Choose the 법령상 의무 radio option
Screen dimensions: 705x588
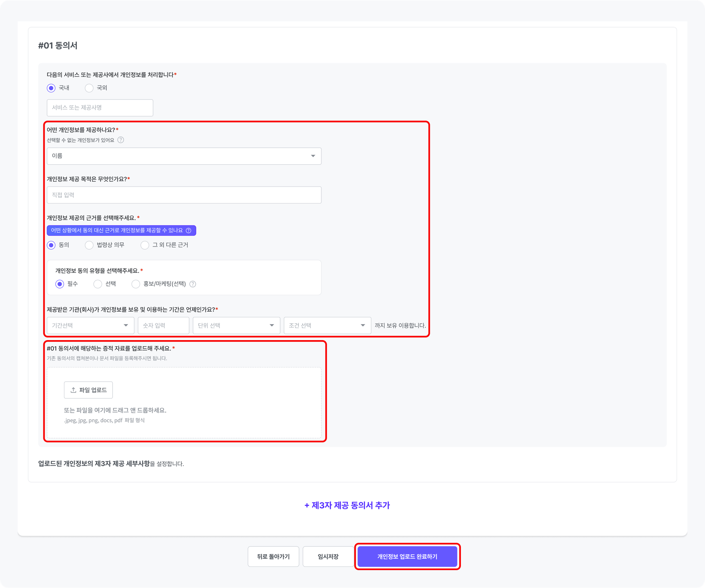pyautogui.click(x=89, y=245)
